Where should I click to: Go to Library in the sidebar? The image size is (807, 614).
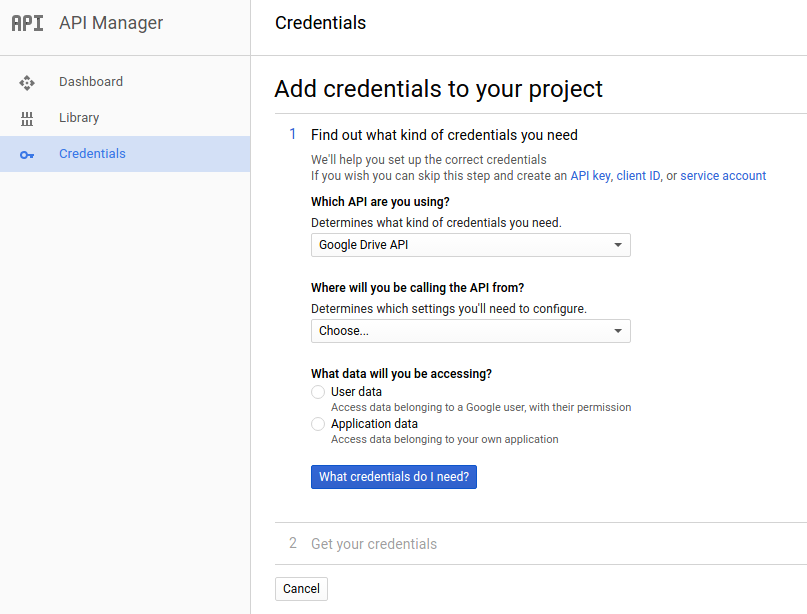79,118
